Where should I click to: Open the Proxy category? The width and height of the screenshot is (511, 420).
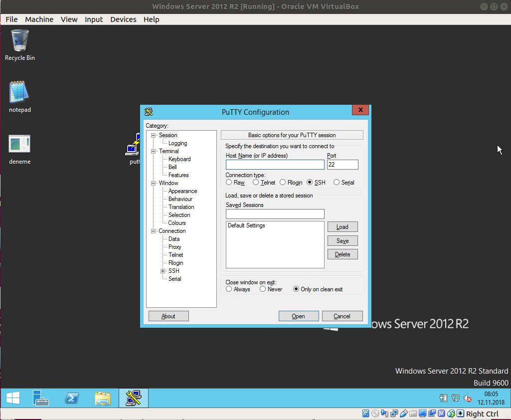coord(174,247)
